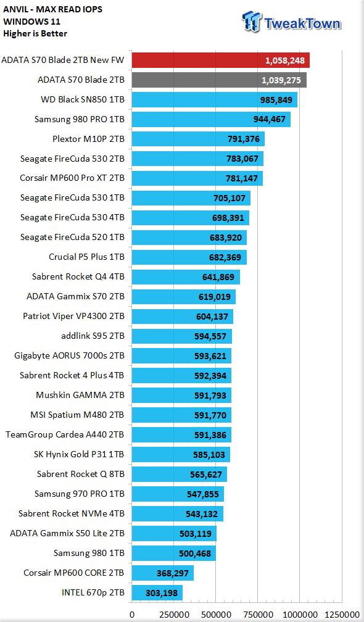Select the Gigabyte AORUS 7000s label
This screenshot has height=622, width=364.
tap(69, 356)
